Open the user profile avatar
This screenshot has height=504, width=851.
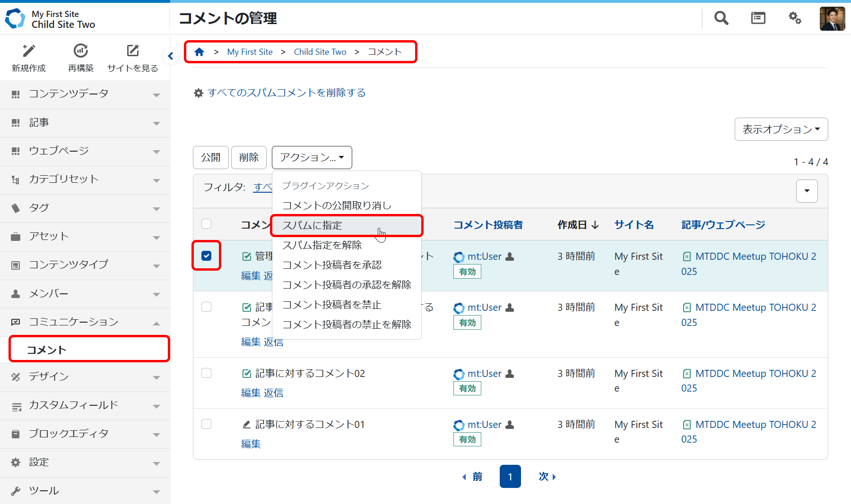(x=832, y=18)
